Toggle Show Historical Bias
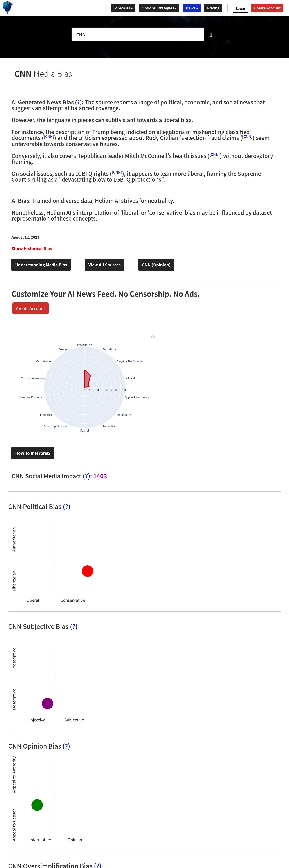This screenshot has height=868, width=289. coord(32,249)
